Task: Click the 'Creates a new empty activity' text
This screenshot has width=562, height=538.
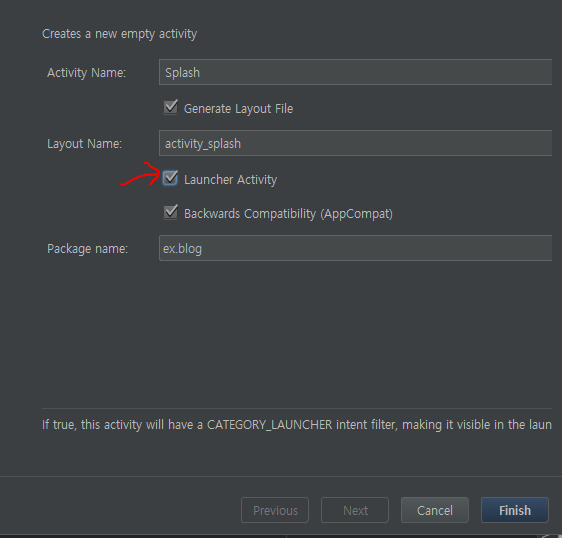Action: 119,34
